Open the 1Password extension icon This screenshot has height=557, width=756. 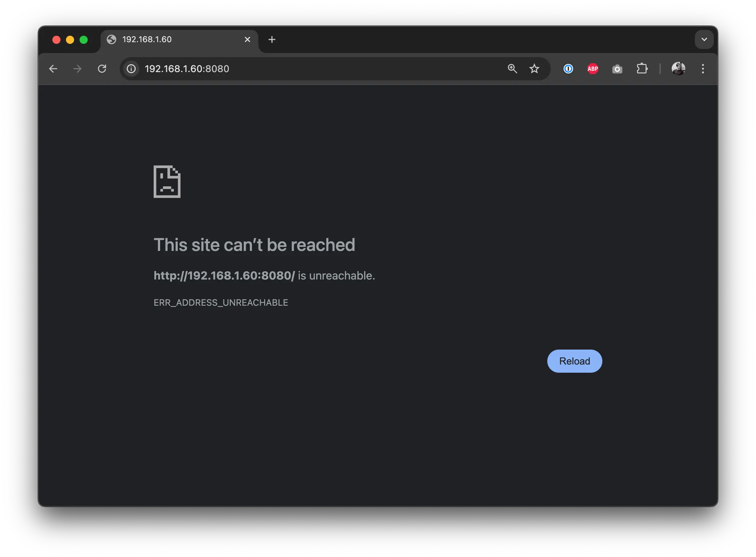[568, 69]
